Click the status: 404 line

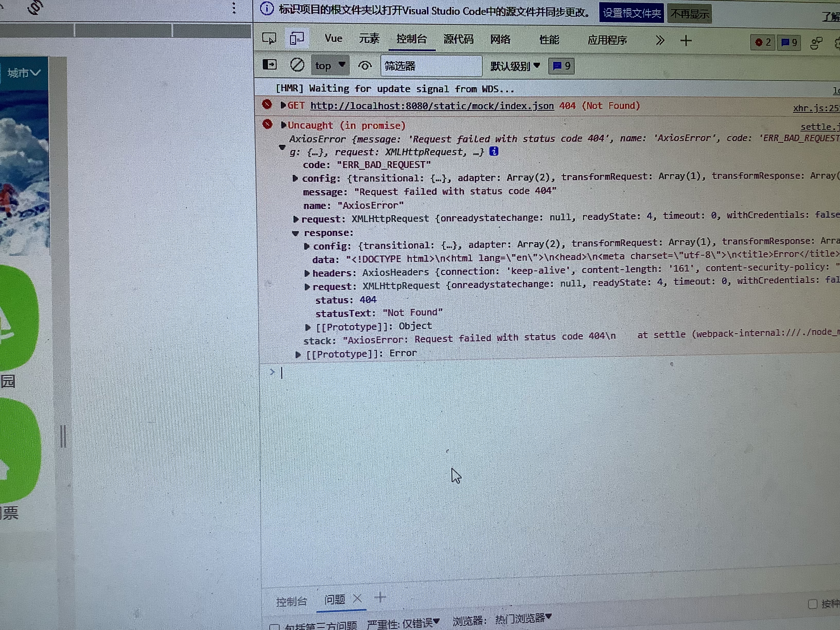pyautogui.click(x=346, y=300)
